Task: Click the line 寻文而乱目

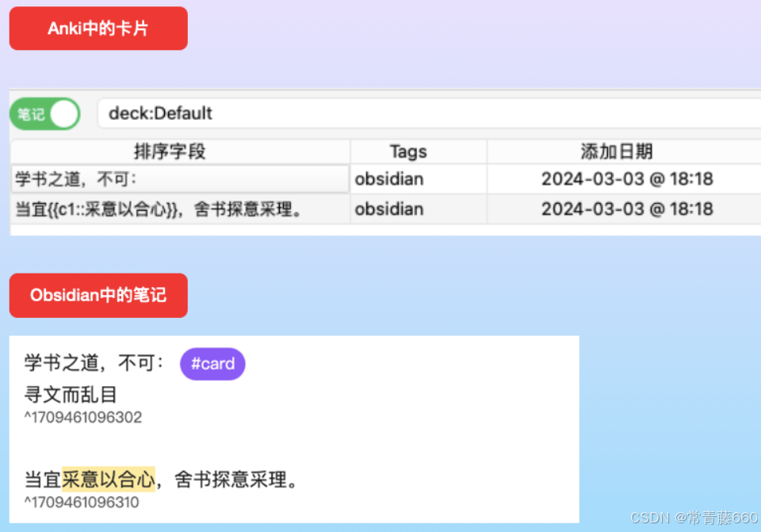Action: click(71, 394)
